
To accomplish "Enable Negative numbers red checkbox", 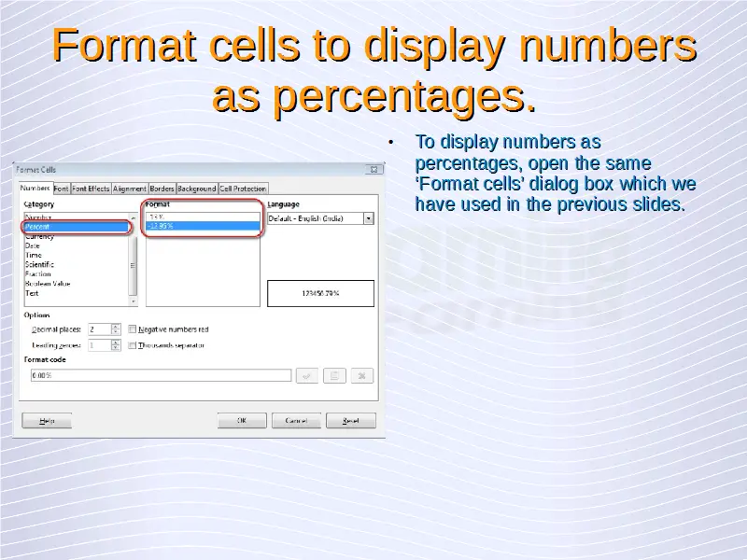I will pos(133,329).
